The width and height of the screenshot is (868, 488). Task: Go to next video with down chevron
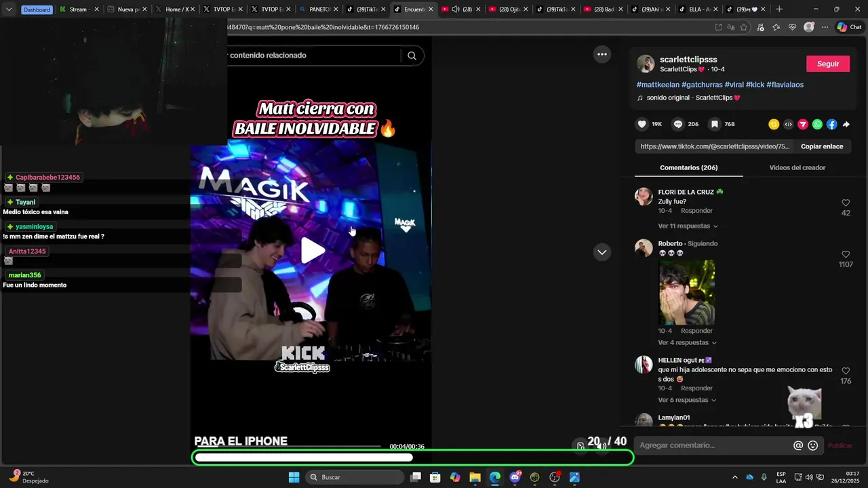pos(601,252)
